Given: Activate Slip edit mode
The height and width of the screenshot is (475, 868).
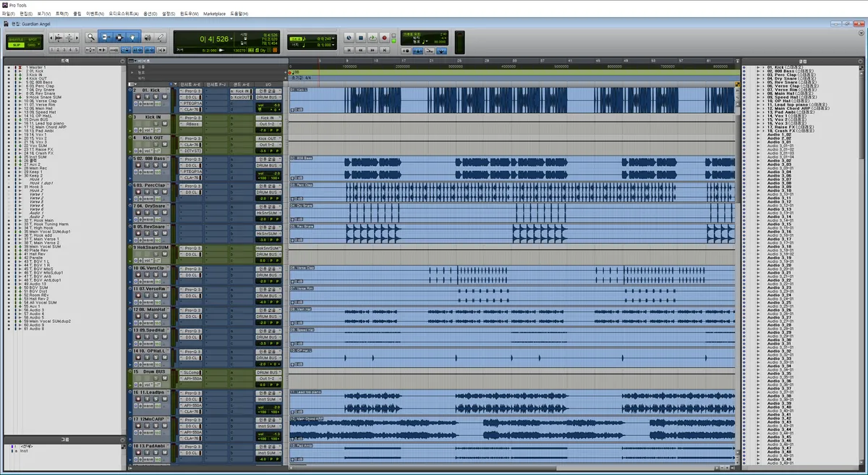Looking at the screenshot, I should 17,45.
